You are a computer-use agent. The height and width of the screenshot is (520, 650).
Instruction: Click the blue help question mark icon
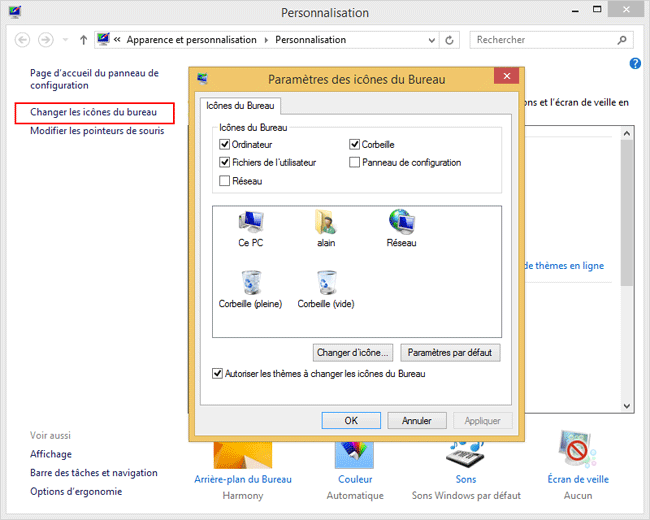[x=635, y=63]
